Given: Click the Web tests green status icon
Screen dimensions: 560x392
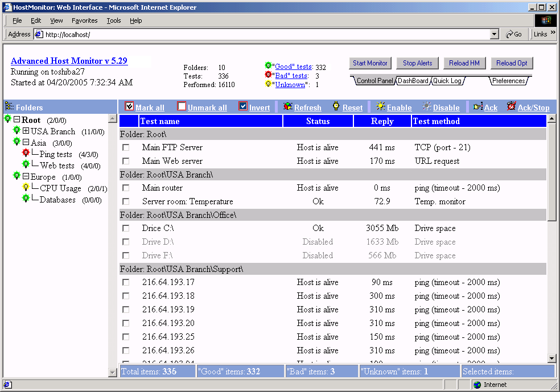Looking at the screenshot, I should click(x=26, y=164).
